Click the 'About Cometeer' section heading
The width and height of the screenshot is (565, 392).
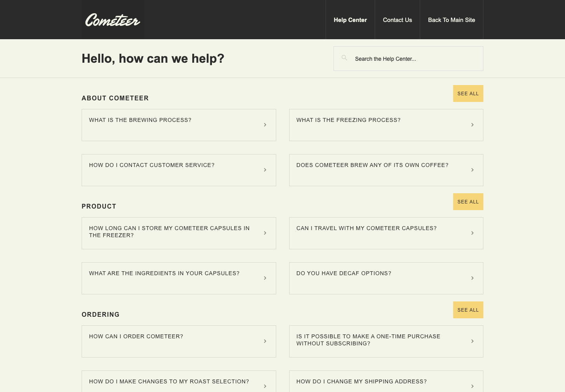click(x=115, y=98)
